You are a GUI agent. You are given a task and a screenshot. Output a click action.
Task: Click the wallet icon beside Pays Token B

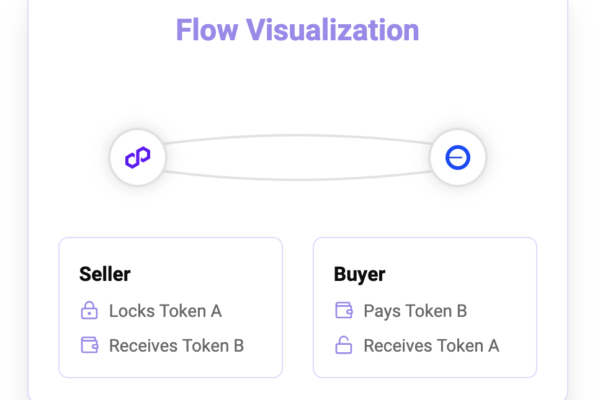(x=344, y=310)
